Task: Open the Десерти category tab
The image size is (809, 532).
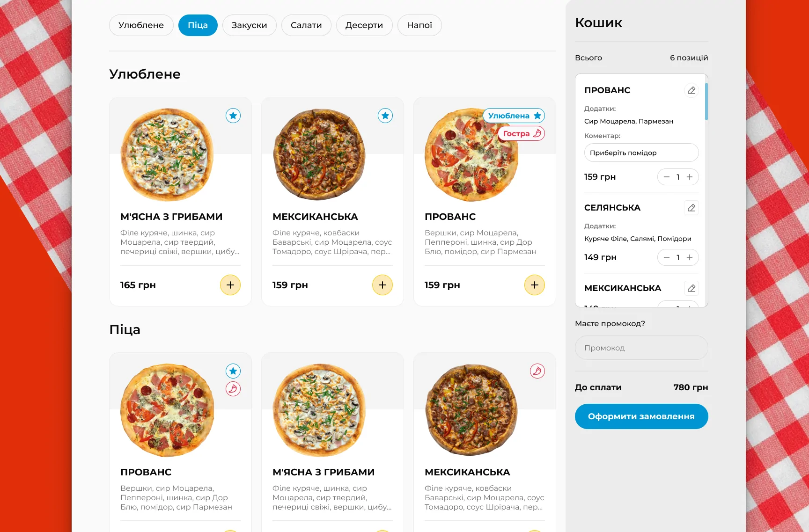Action: click(x=364, y=25)
